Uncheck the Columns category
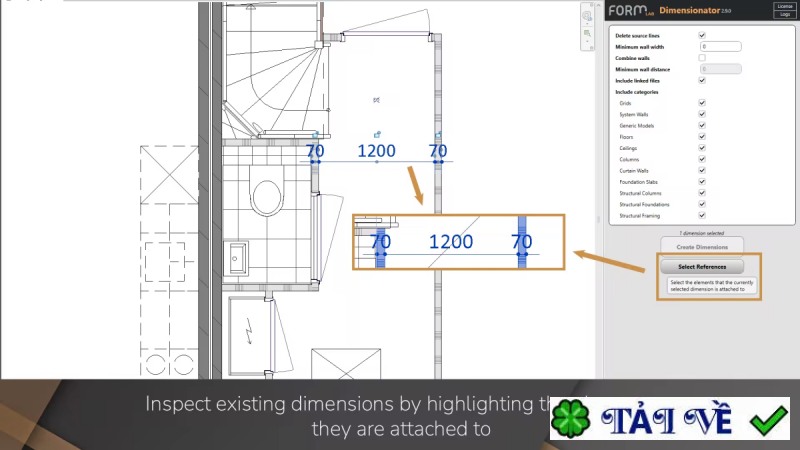The width and height of the screenshot is (800, 450). point(702,159)
